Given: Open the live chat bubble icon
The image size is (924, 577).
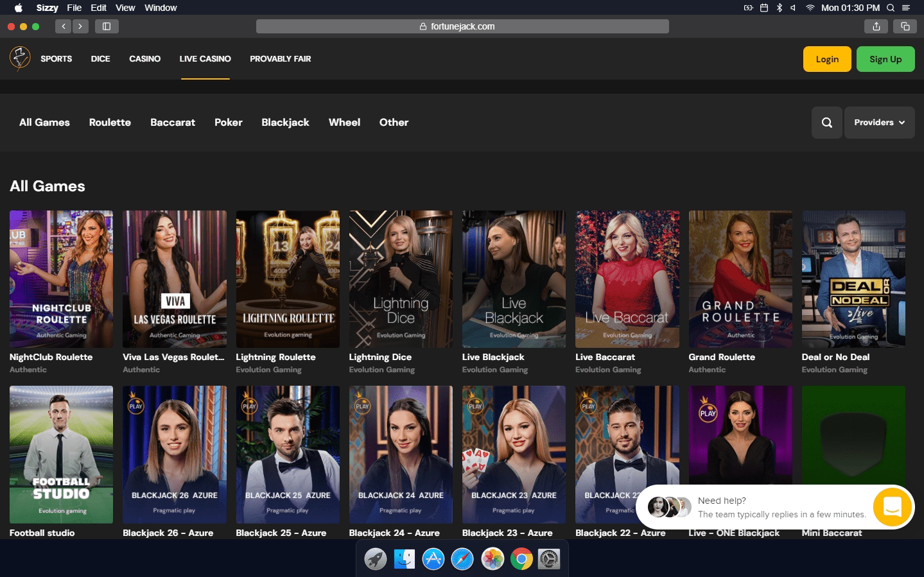Looking at the screenshot, I should [893, 507].
